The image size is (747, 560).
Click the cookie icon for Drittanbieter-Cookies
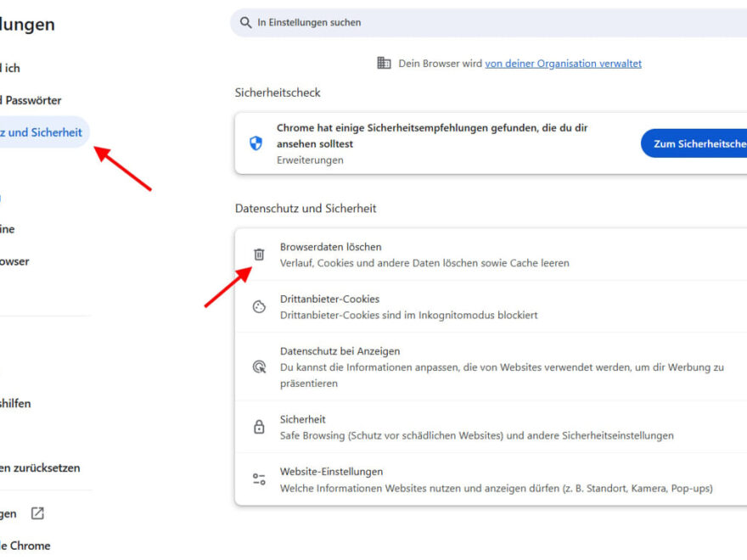(x=259, y=306)
